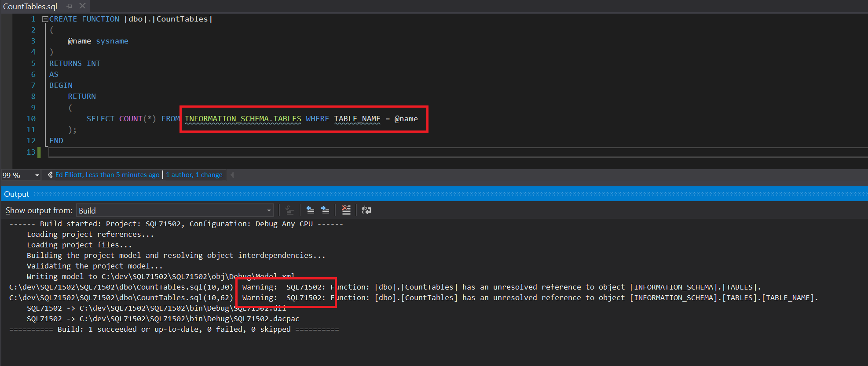Go to next message in Output

(x=325, y=210)
